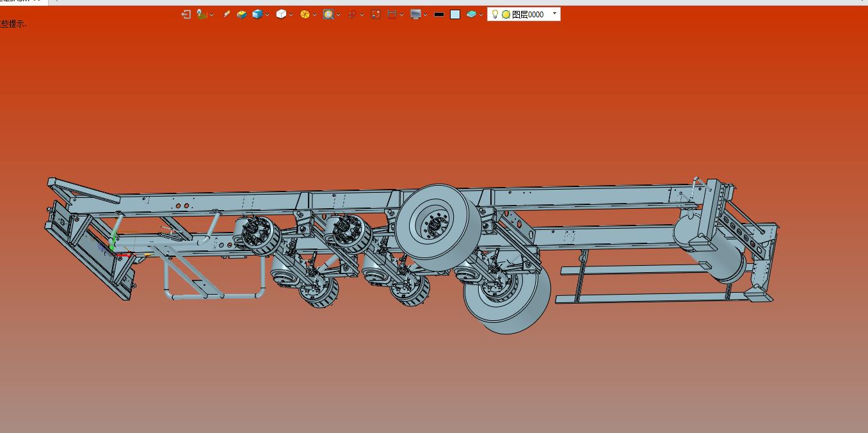
Task: Open the teal slab icon's dropdown arrow
Action: pyautogui.click(x=481, y=15)
